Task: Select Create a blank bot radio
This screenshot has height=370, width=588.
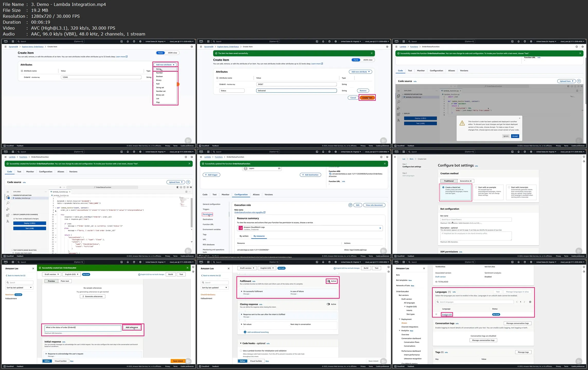Action: coord(443,187)
